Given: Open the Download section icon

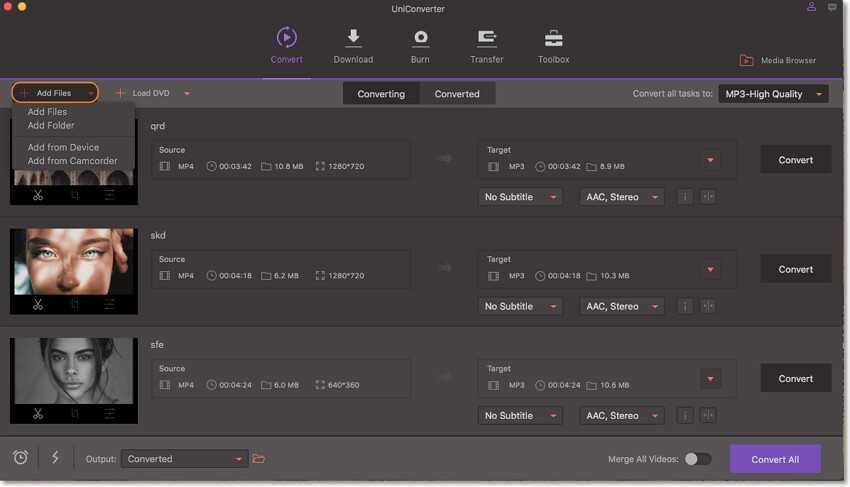Looking at the screenshot, I should (353, 39).
